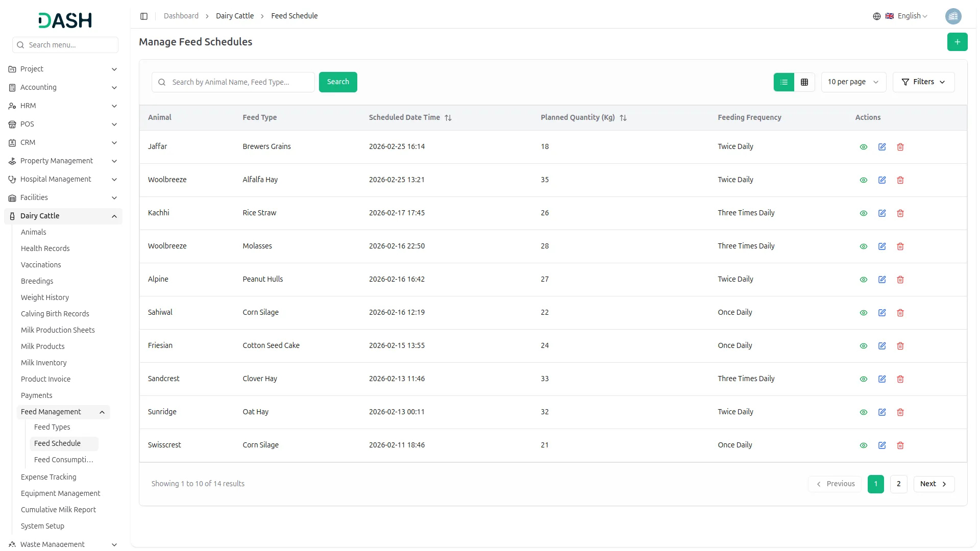Open the 10 per page dropdown
This screenshot has width=980, height=551.
click(853, 82)
